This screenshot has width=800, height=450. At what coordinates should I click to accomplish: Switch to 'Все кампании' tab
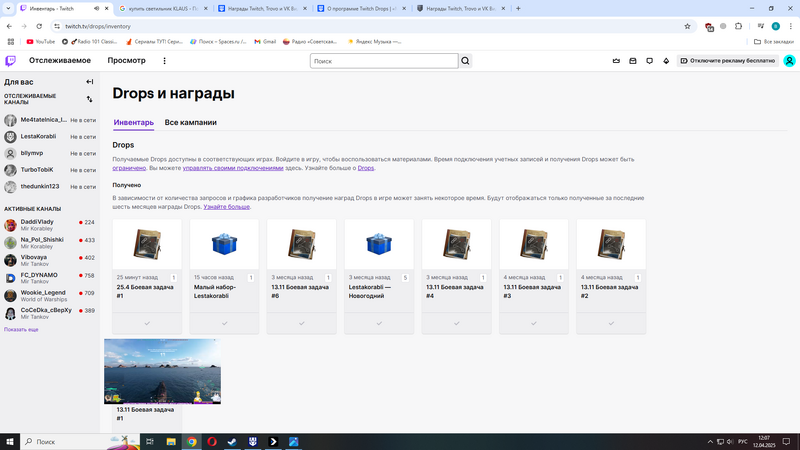pyautogui.click(x=190, y=122)
